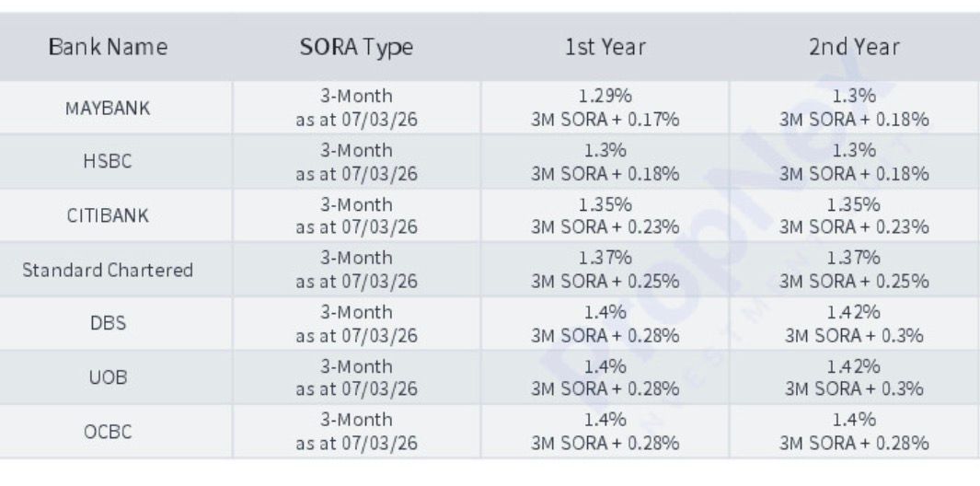Click the OCBC bank name cell
980x486 pixels.
pyautogui.click(x=107, y=431)
